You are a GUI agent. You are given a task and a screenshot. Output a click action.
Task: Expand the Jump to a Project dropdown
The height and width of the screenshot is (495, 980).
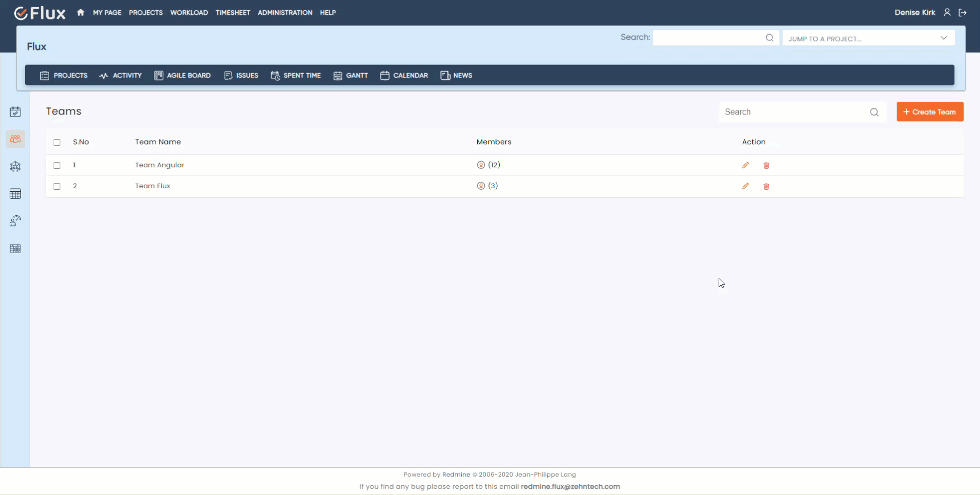coord(868,38)
